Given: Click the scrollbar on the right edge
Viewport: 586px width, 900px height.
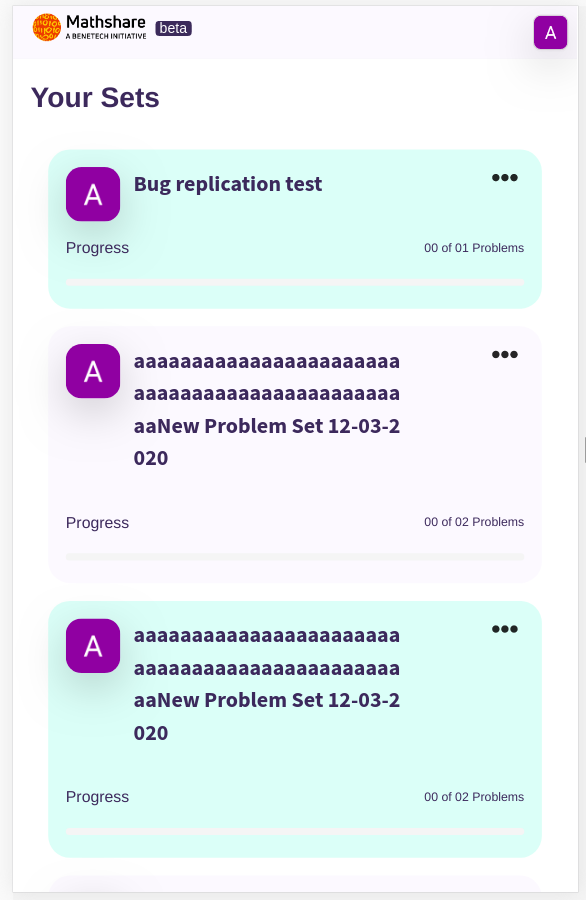Looking at the screenshot, I should (583, 450).
